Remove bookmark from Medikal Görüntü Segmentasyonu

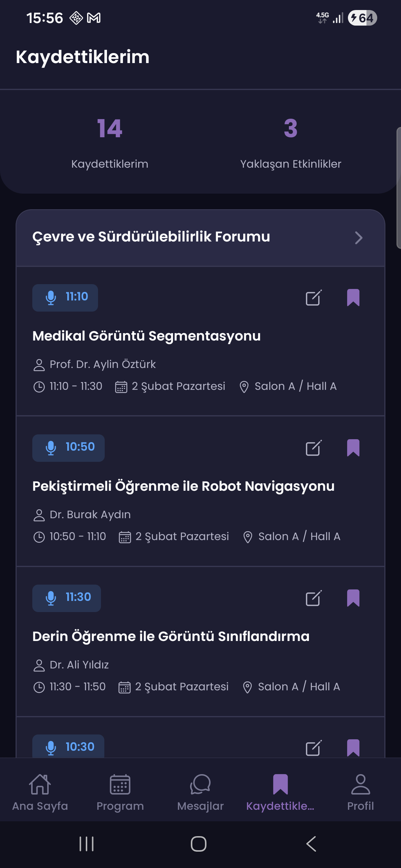(x=353, y=298)
